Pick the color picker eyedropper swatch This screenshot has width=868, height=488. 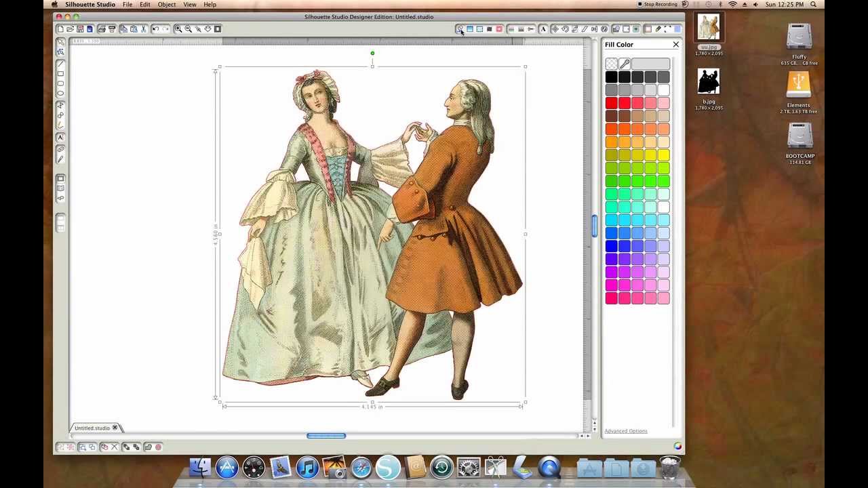[624, 64]
